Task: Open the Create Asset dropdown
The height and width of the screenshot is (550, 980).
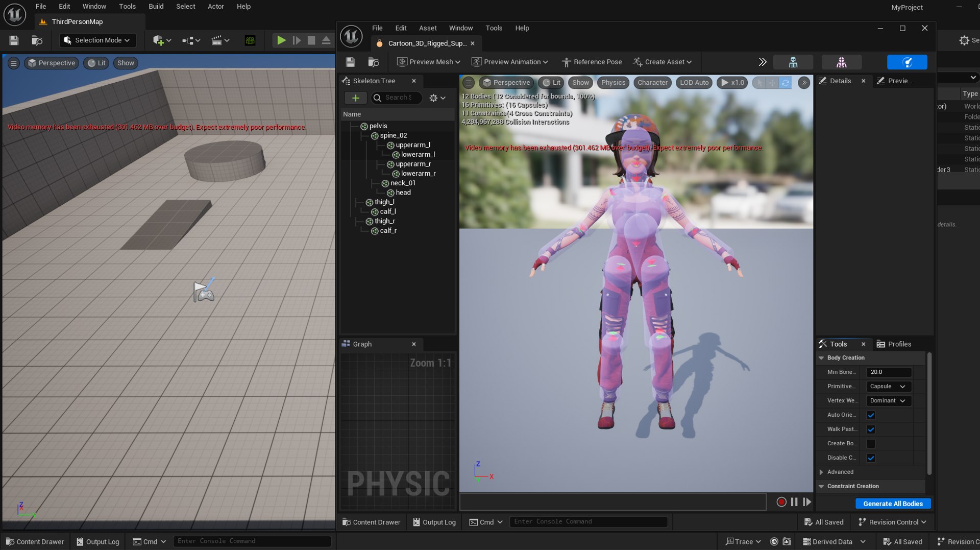Action: click(663, 62)
